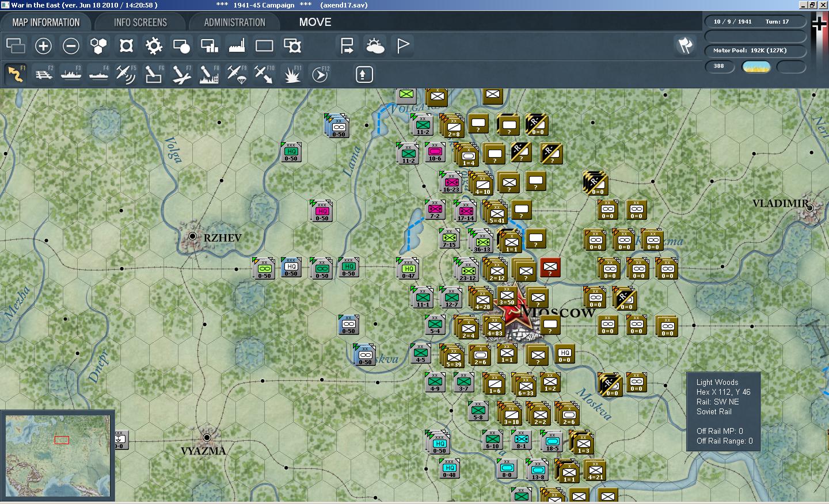Select Air Recon mode (F5)
This screenshot has width=829, height=504.
126,74
